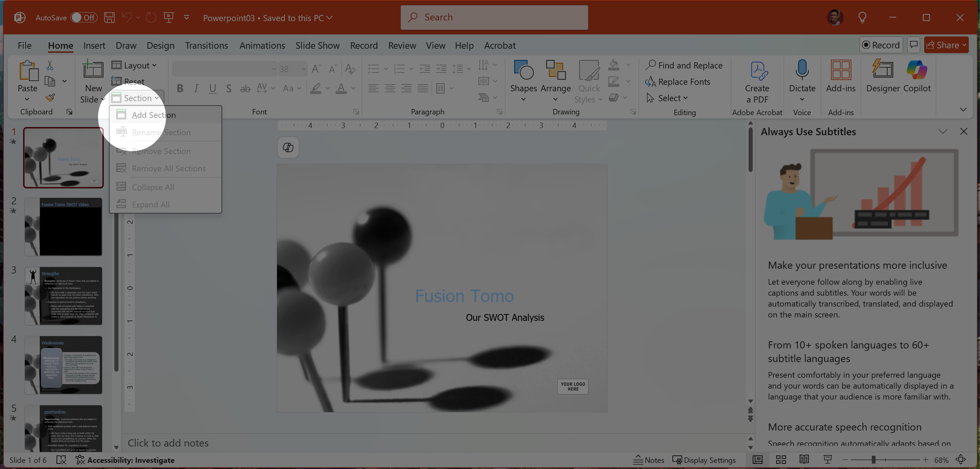Switch to Slide Sorter view
Screen dimensions: 980x469
coord(781,459)
